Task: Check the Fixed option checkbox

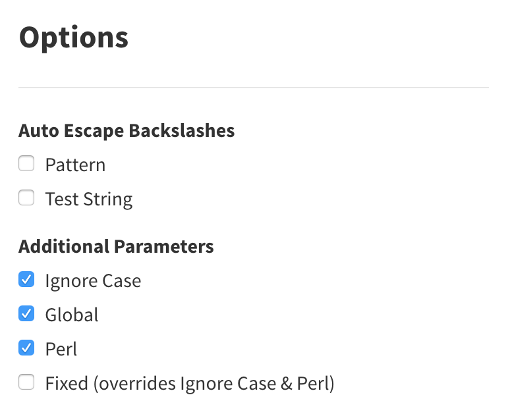Action: pyautogui.click(x=26, y=382)
